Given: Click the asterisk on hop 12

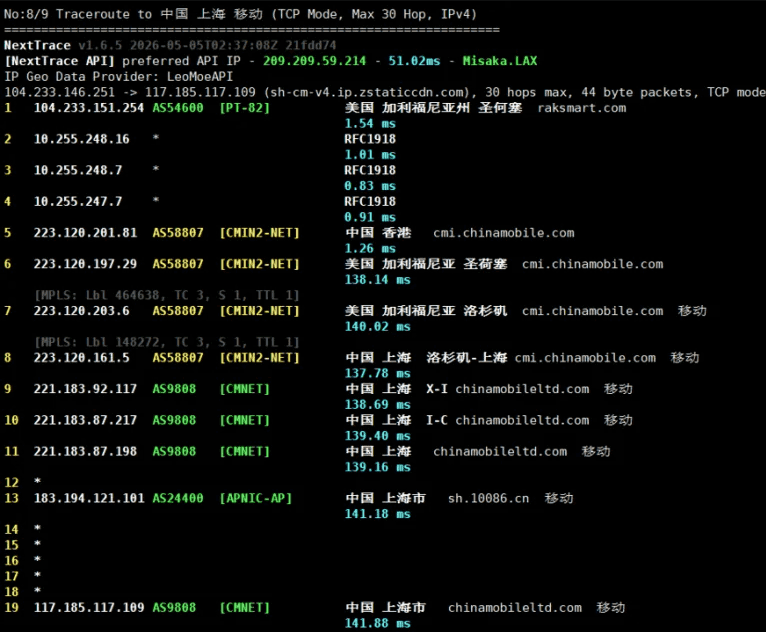Looking at the screenshot, I should [38, 482].
